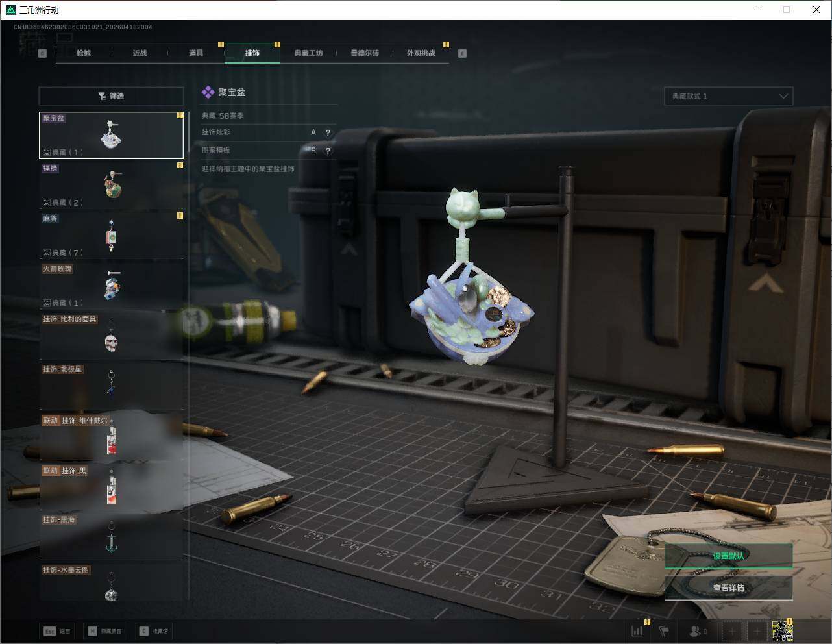832x644 pixels.
Task: Click the 查看详情 button
Action: 728,588
